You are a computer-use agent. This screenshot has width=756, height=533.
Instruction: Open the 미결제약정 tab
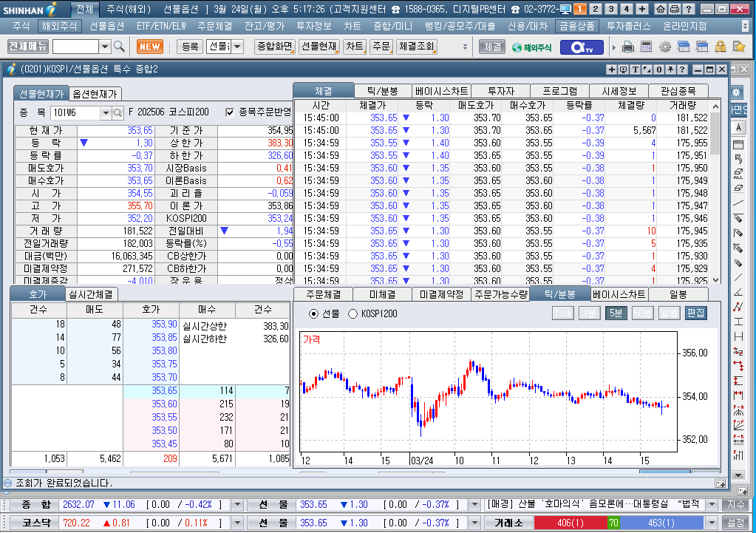[441, 294]
